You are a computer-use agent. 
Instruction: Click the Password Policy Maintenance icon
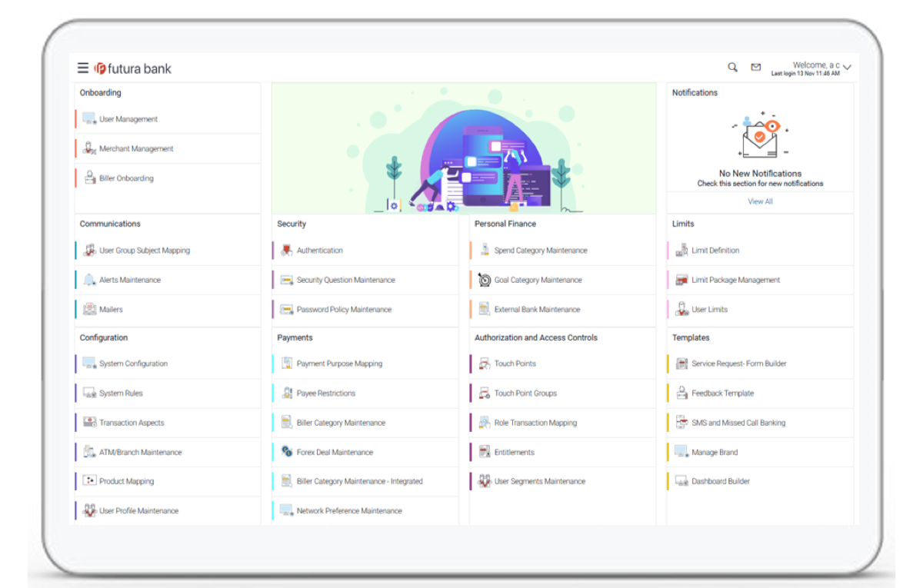(x=287, y=309)
